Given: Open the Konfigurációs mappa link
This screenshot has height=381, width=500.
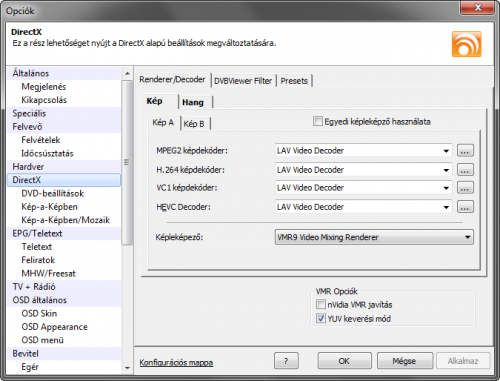Looking at the screenshot, I should pyautogui.click(x=176, y=363).
